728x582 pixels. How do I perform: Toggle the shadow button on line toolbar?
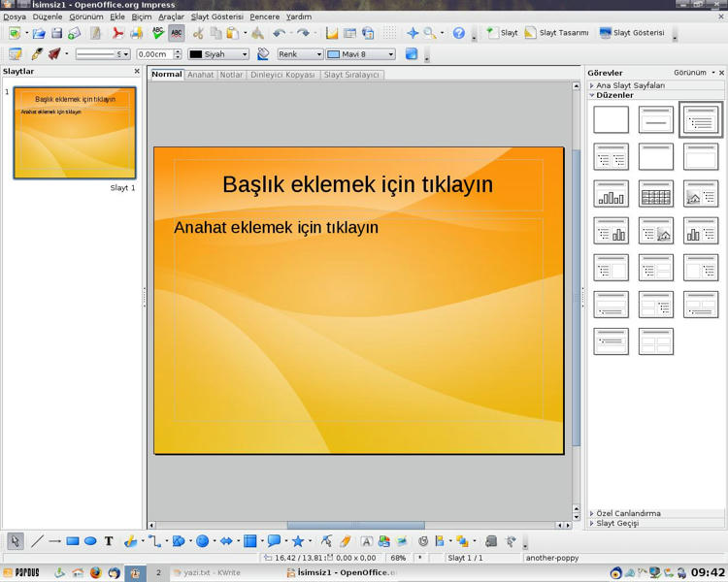pos(412,54)
